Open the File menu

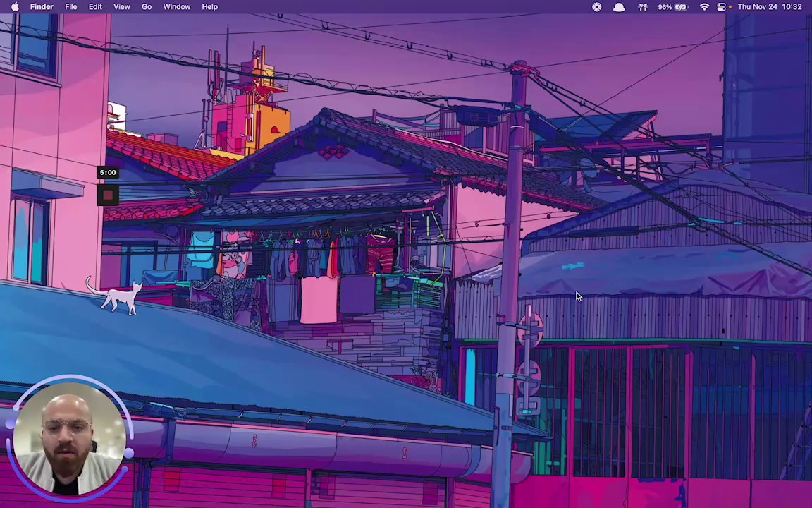pos(71,7)
